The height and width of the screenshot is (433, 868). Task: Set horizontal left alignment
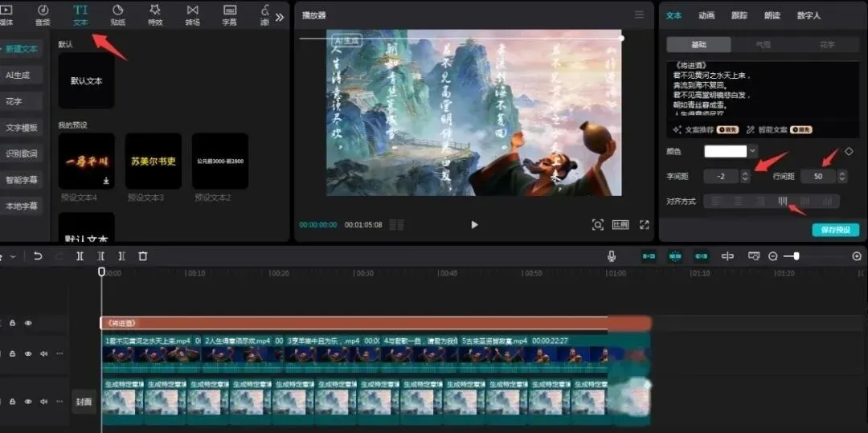716,202
